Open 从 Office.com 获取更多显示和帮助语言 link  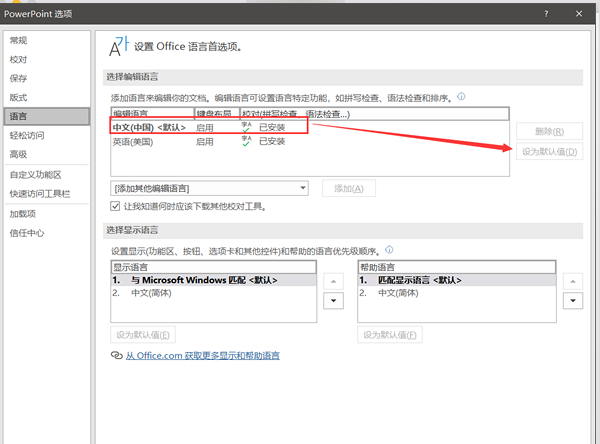(203, 356)
